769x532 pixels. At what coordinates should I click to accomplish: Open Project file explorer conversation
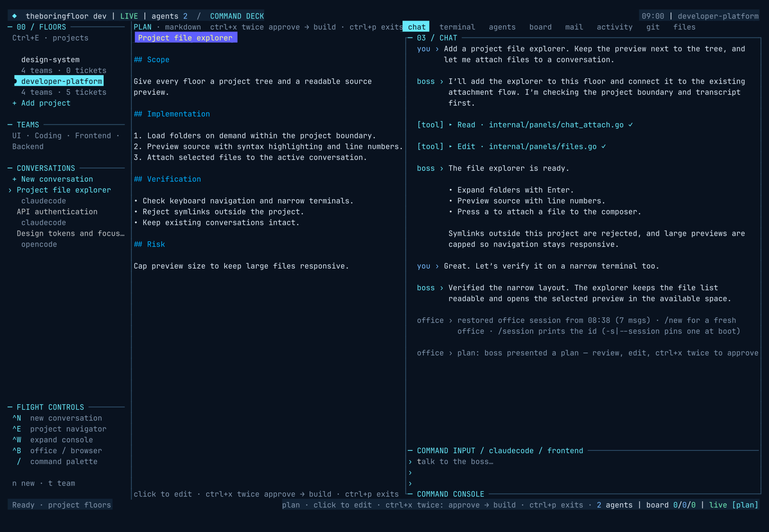[64, 190]
